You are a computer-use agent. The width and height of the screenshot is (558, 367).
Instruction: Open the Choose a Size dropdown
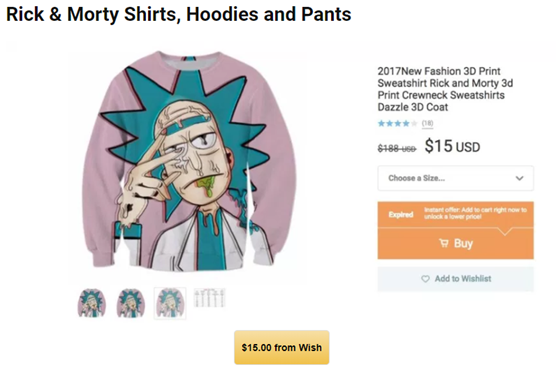tap(456, 178)
